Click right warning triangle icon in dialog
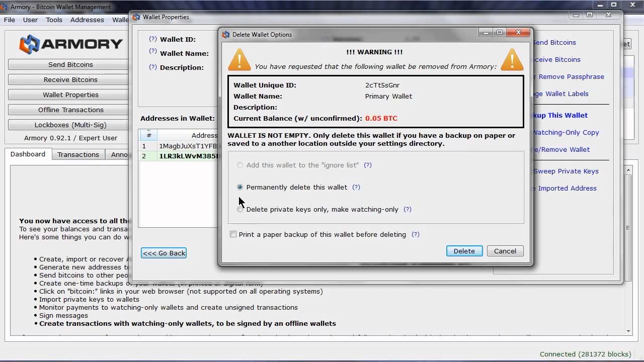The image size is (644, 362). (x=512, y=59)
